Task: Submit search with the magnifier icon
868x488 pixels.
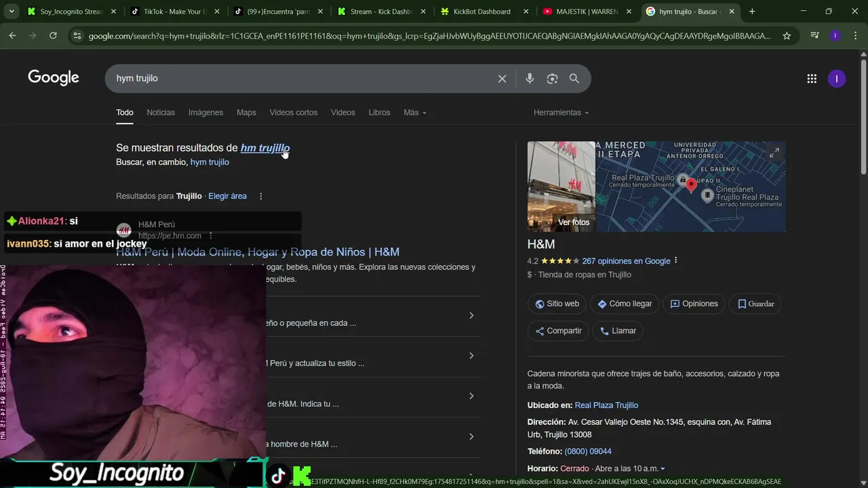Action: pos(574,79)
